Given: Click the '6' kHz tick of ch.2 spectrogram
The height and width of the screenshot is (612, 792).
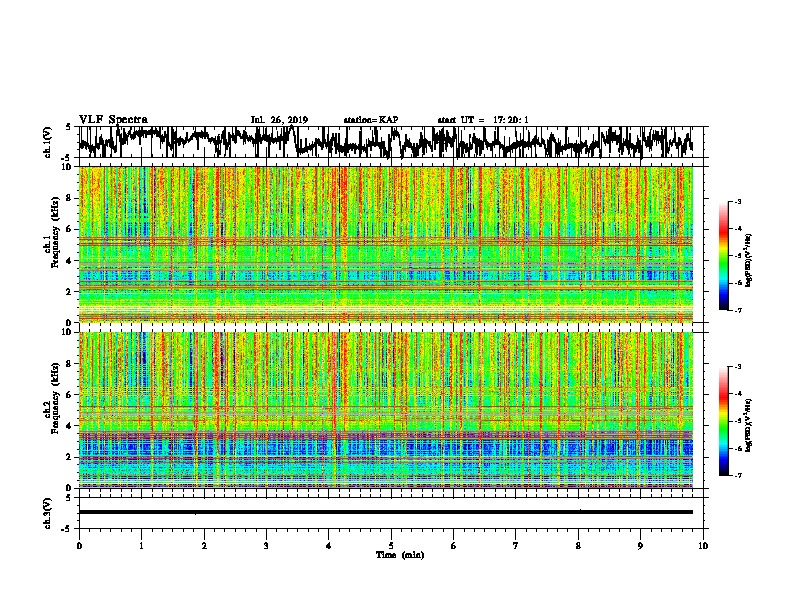Looking at the screenshot, I should (70, 395).
